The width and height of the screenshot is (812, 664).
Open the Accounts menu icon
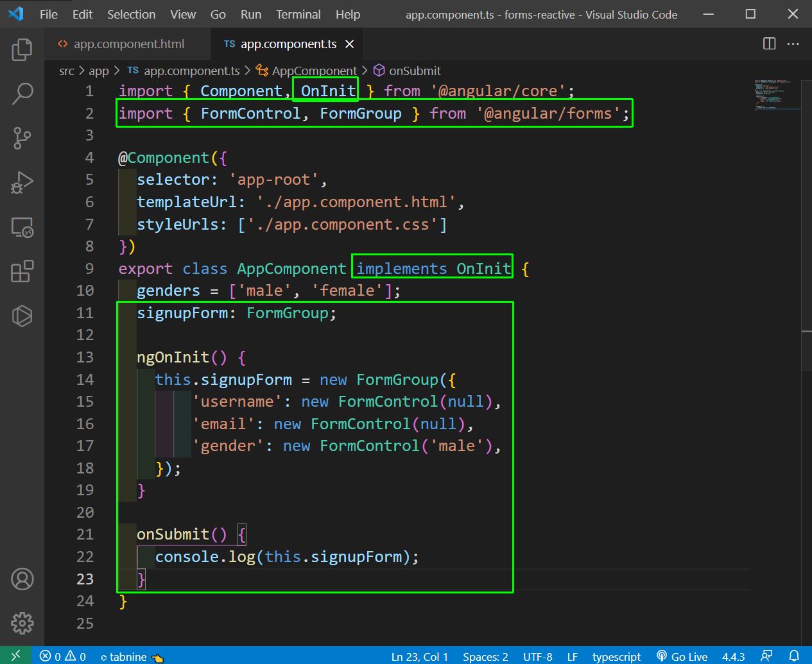click(x=22, y=579)
